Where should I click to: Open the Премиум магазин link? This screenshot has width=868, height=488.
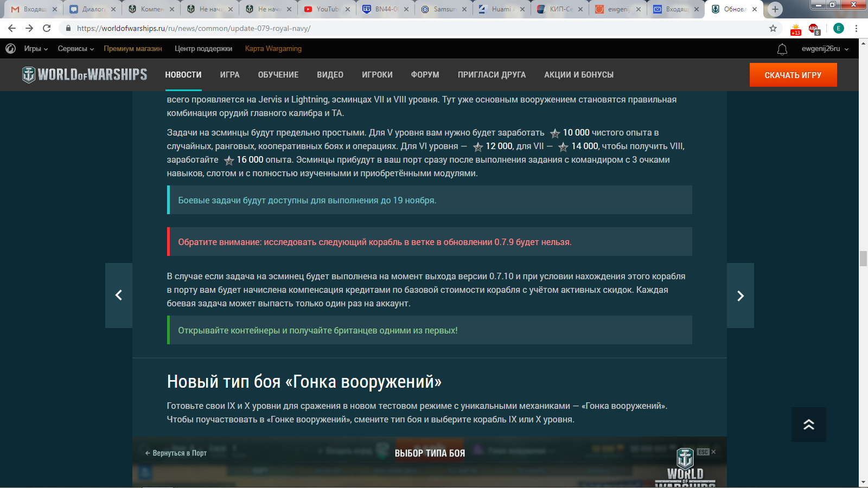133,49
